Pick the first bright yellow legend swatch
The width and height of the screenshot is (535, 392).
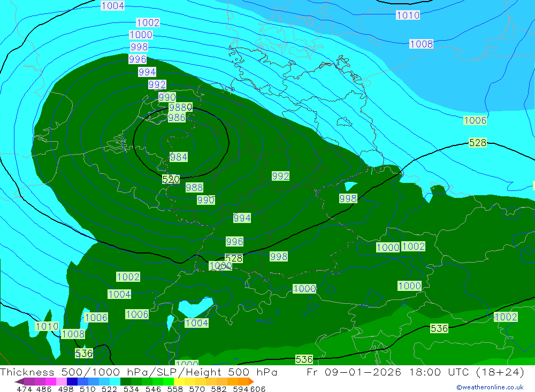click(179, 381)
